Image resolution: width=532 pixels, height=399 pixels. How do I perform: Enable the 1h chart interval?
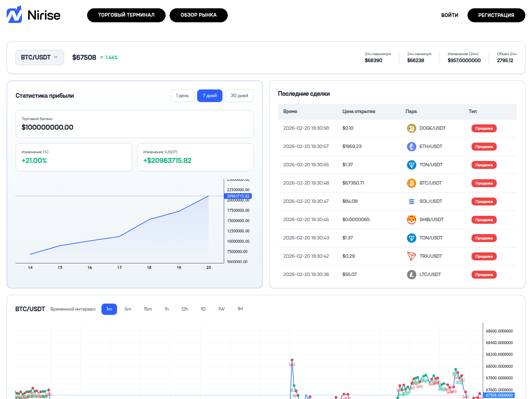coord(167,309)
